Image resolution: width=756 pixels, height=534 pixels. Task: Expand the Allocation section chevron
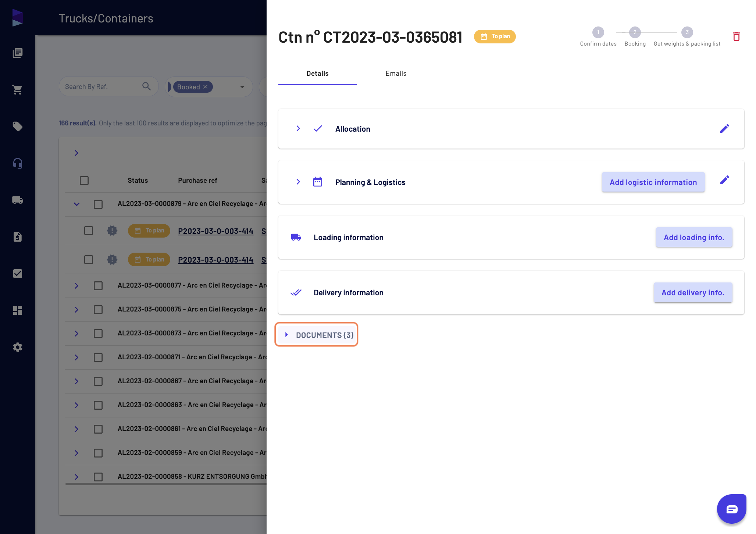tap(298, 128)
